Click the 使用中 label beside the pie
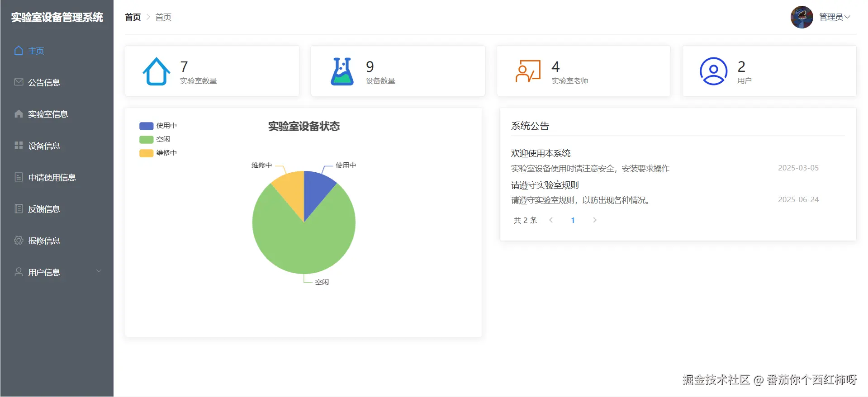Image resolution: width=868 pixels, height=397 pixels. (346, 165)
